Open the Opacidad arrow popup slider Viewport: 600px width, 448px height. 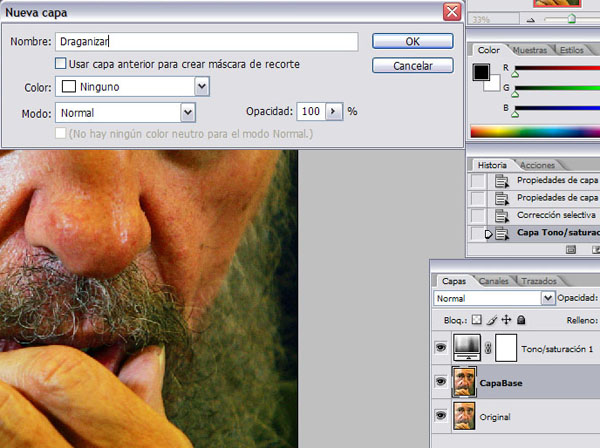[334, 111]
